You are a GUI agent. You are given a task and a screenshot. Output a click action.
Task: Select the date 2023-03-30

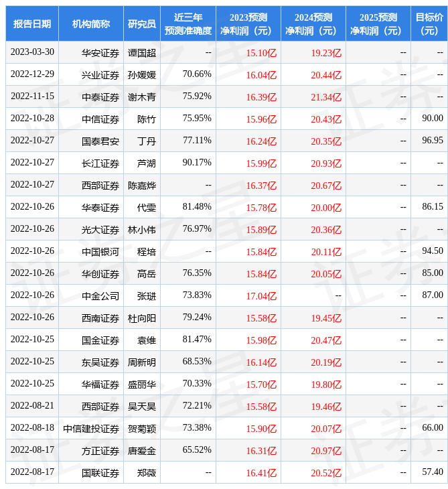32,52
